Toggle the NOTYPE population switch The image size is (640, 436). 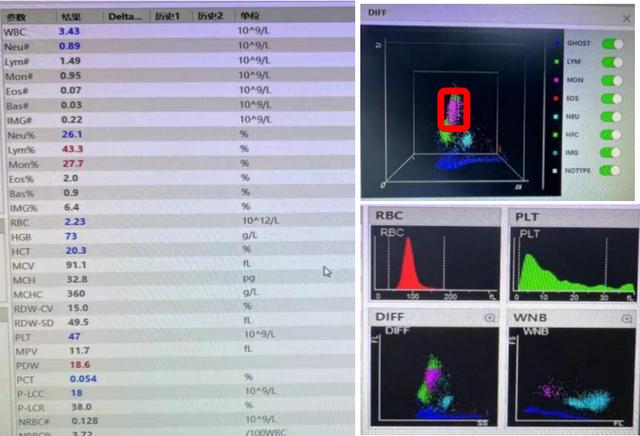click(x=610, y=171)
